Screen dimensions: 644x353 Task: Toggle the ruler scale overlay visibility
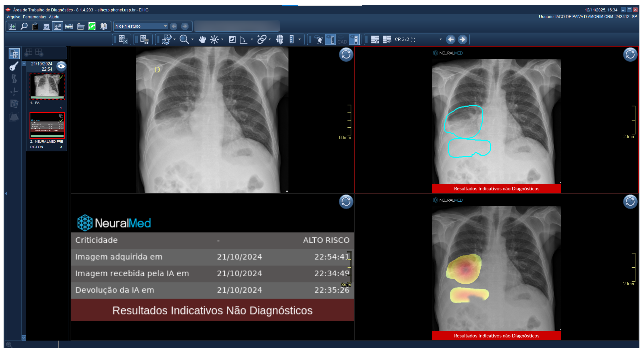coord(330,39)
